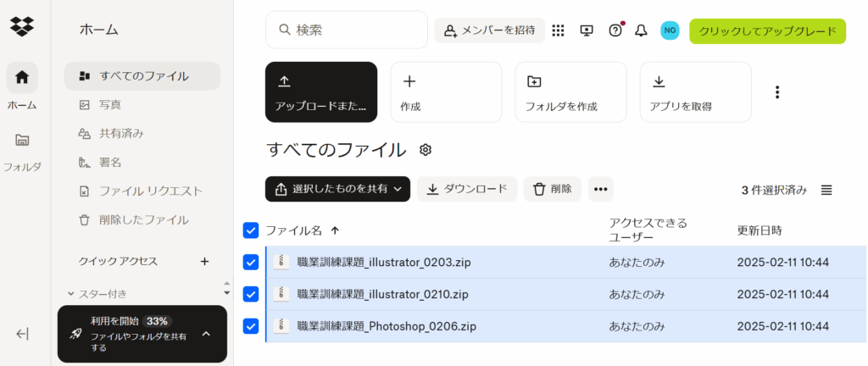Open settings gear next to すべてのファイル
The height and width of the screenshot is (366, 868).
(x=426, y=150)
